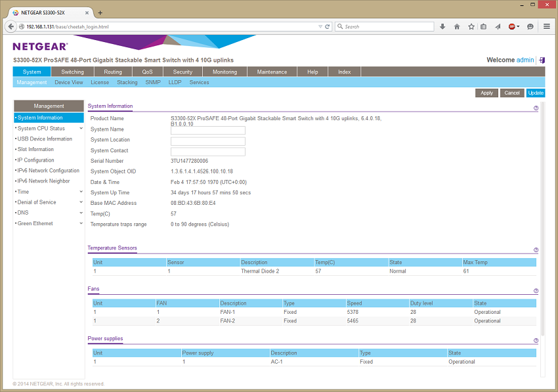
Task: Go to the Security tab
Action: tap(183, 72)
